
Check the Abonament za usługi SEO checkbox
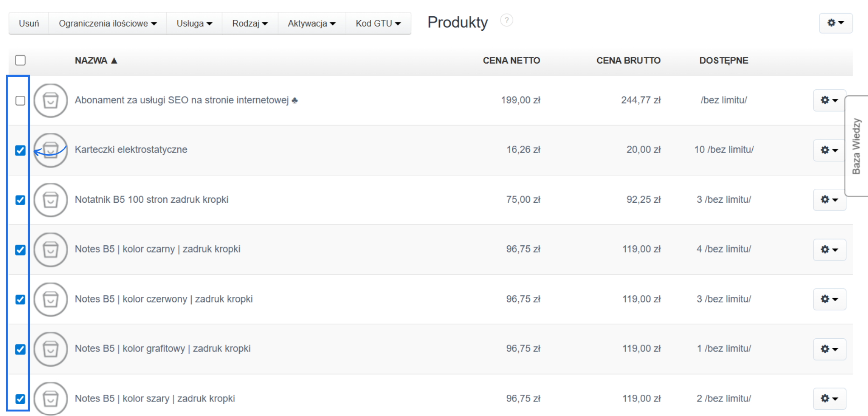click(20, 100)
